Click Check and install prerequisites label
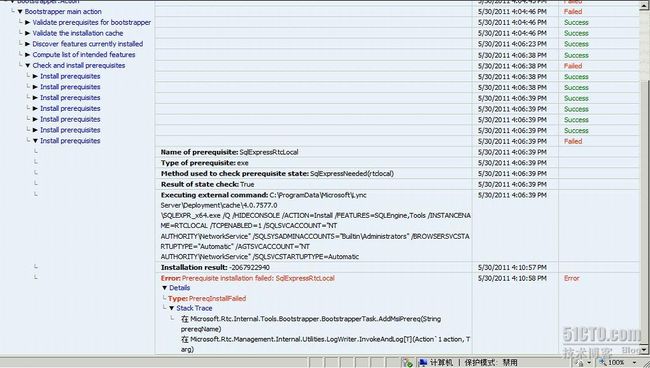The width and height of the screenshot is (650, 368). tap(79, 65)
